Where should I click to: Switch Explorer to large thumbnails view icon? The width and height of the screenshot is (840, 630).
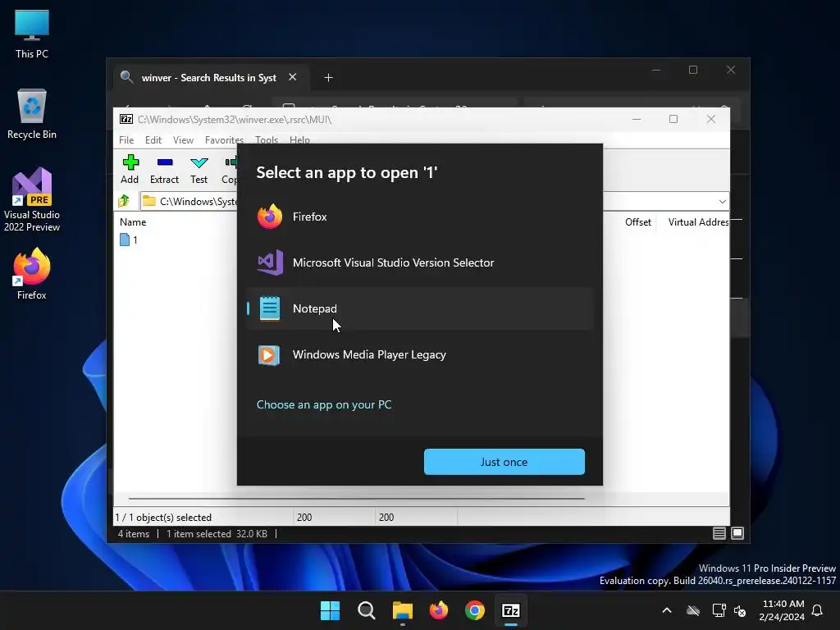coord(737,533)
